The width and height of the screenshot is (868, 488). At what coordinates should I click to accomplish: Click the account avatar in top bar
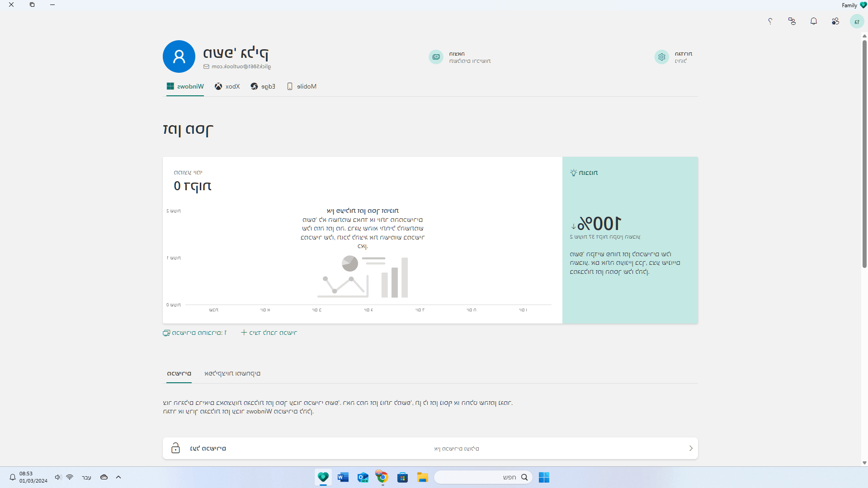(857, 21)
